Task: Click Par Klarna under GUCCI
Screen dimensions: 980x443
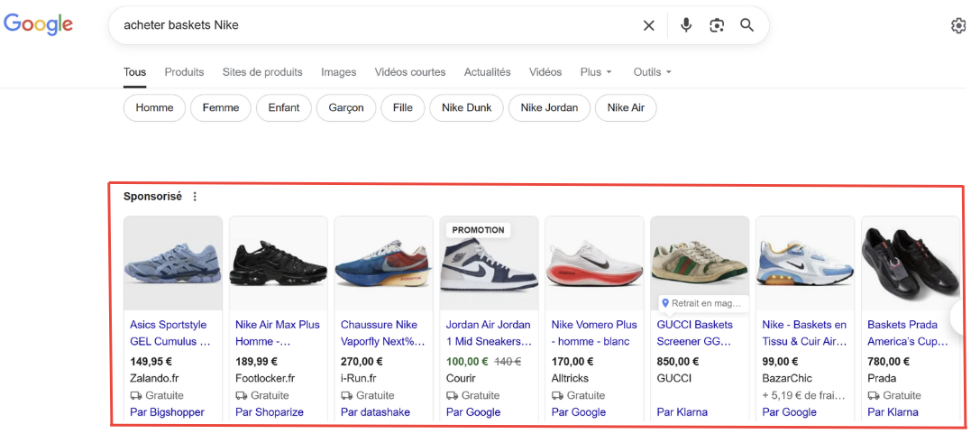Action: (682, 411)
